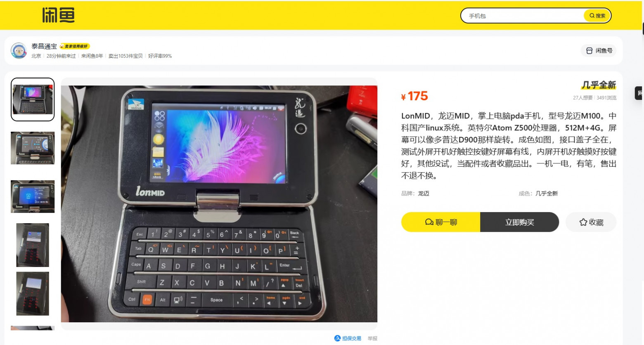Screen dimensions: 644x345
Task: Select the second product thumbnail
Action: [33, 148]
